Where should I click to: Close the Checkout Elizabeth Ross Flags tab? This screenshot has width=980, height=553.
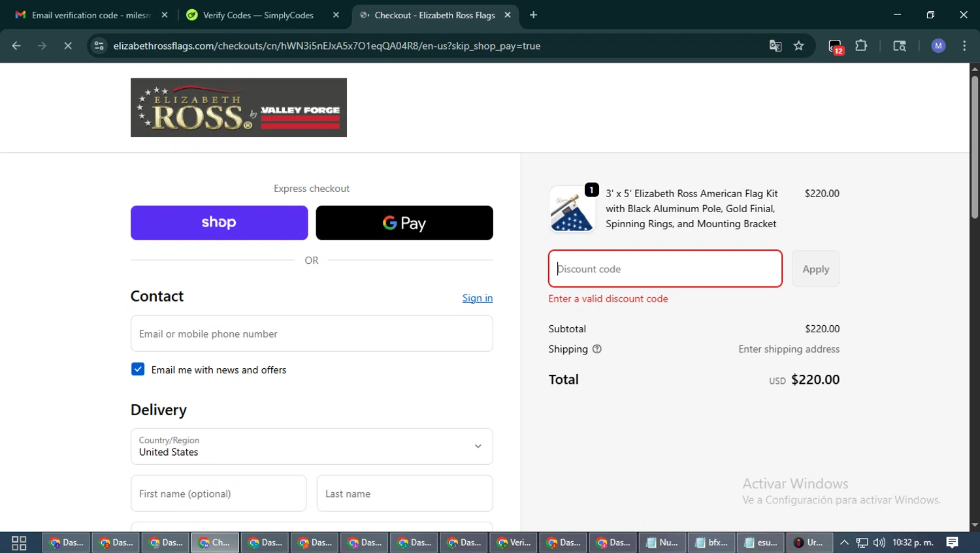[x=508, y=15]
